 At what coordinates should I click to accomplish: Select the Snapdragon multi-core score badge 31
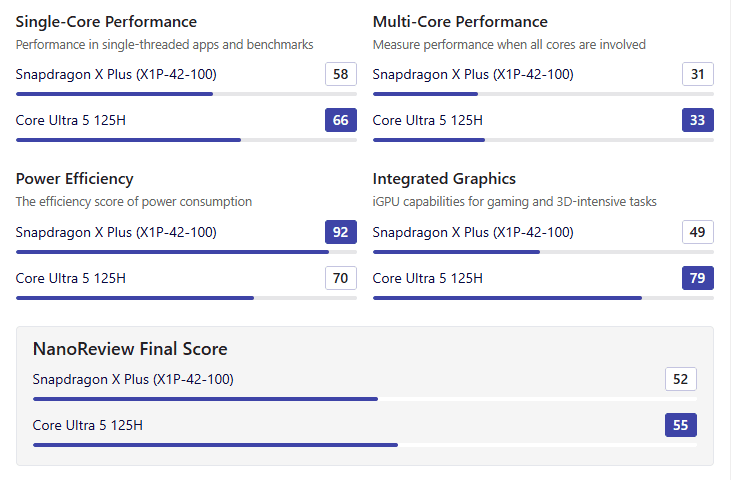pyautogui.click(x=698, y=74)
